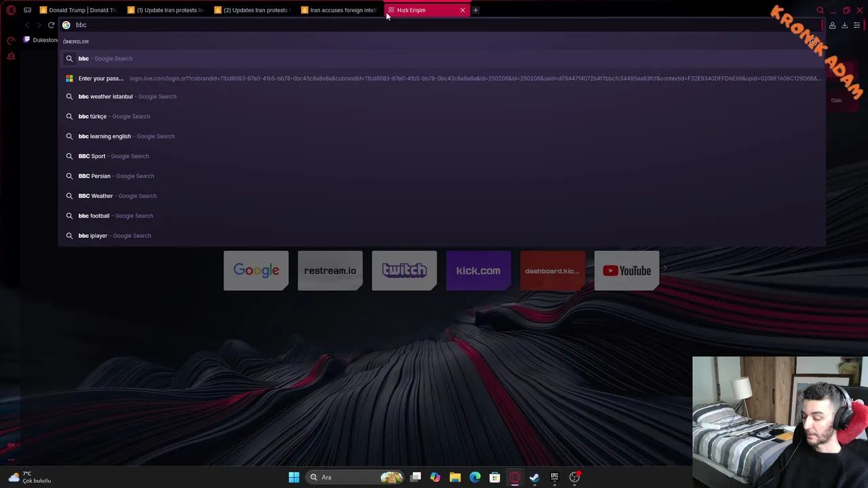The height and width of the screenshot is (488, 868).
Task: Open the Twitch speed dial tile
Action: (404, 270)
